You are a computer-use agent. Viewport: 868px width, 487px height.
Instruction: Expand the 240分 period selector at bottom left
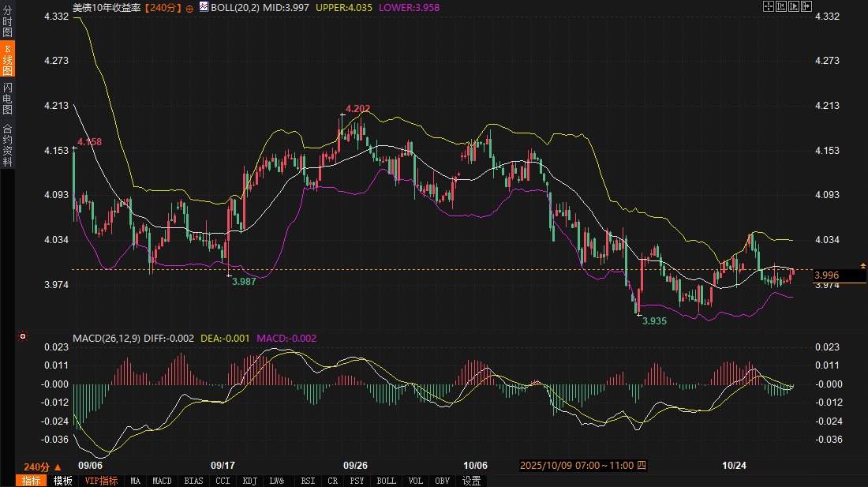[43, 466]
